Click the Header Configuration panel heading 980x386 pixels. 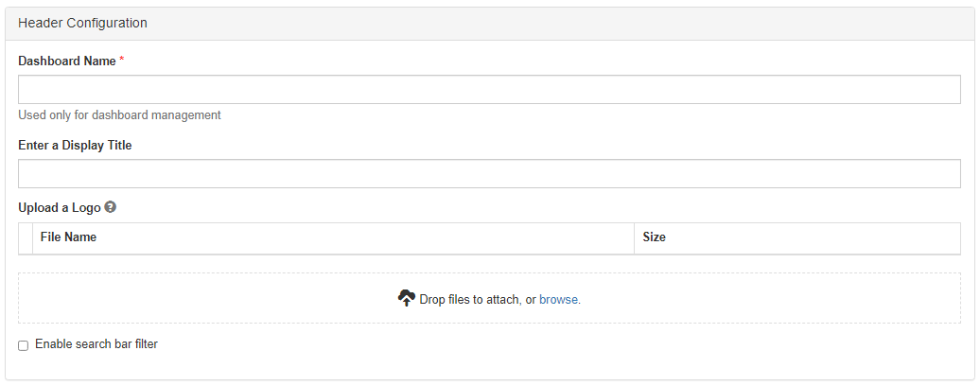[x=82, y=23]
